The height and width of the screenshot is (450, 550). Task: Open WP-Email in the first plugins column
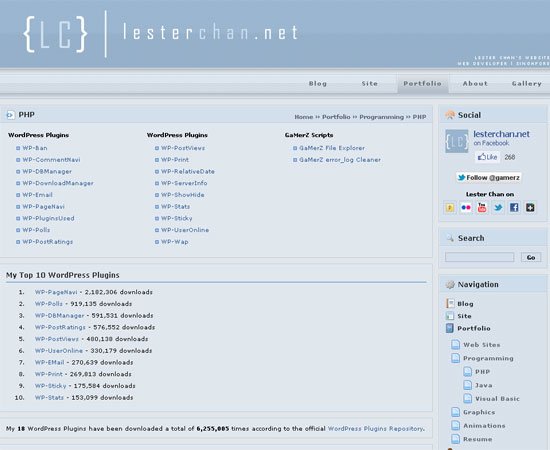(37, 195)
